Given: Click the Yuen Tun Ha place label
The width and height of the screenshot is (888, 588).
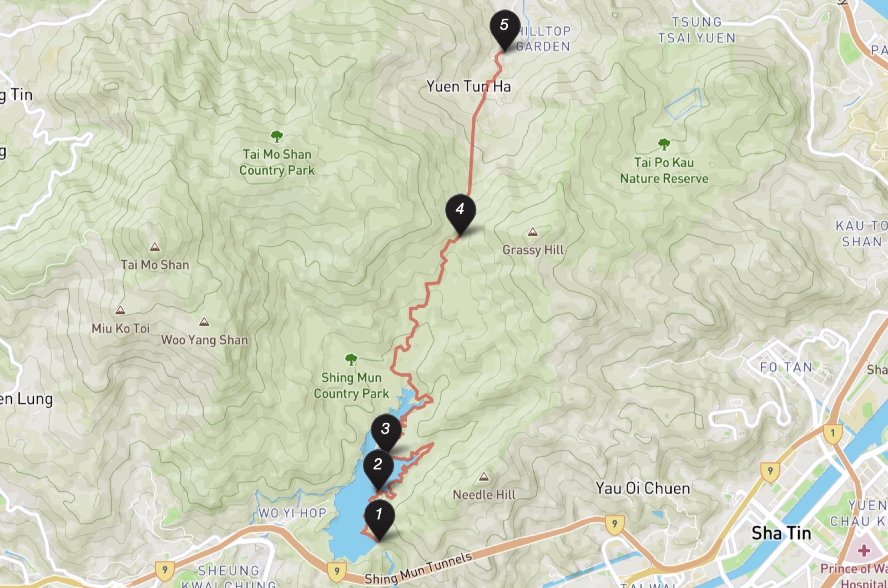Looking at the screenshot, I should [469, 86].
